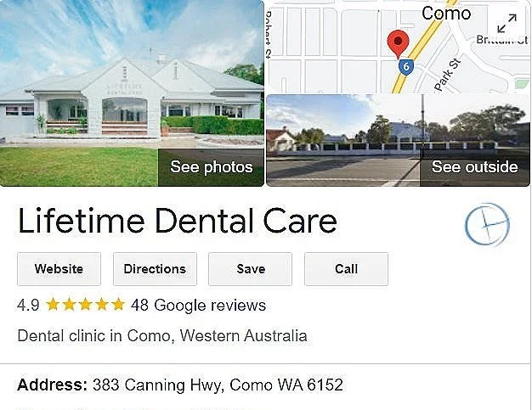
Task: Select the Lifetime Dental Care title
Action: tap(178, 221)
